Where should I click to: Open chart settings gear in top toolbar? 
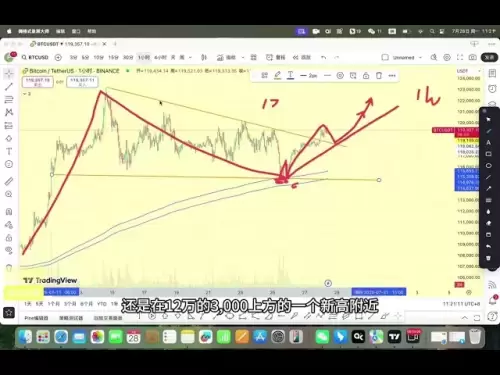pos(447,57)
